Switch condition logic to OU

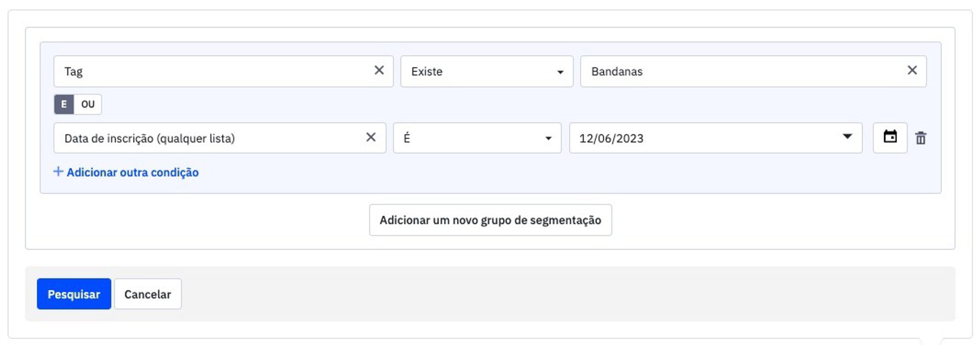click(88, 104)
